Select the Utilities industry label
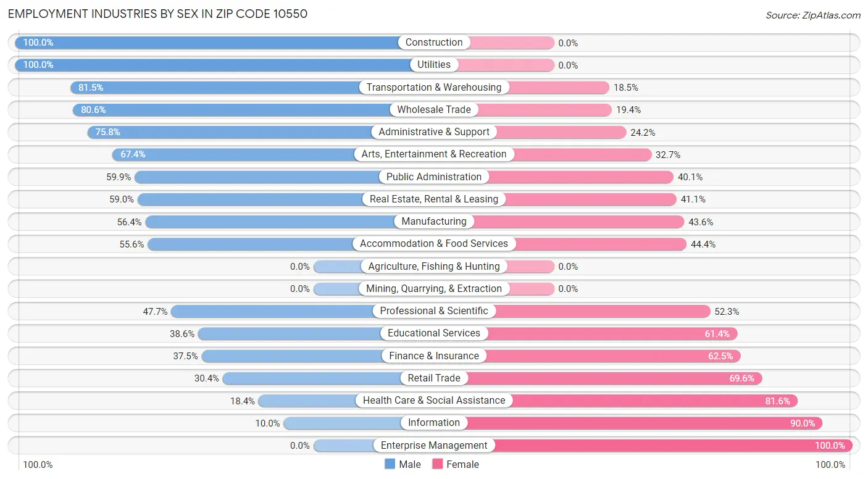Image resolution: width=868 pixels, height=479 pixels. (434, 65)
